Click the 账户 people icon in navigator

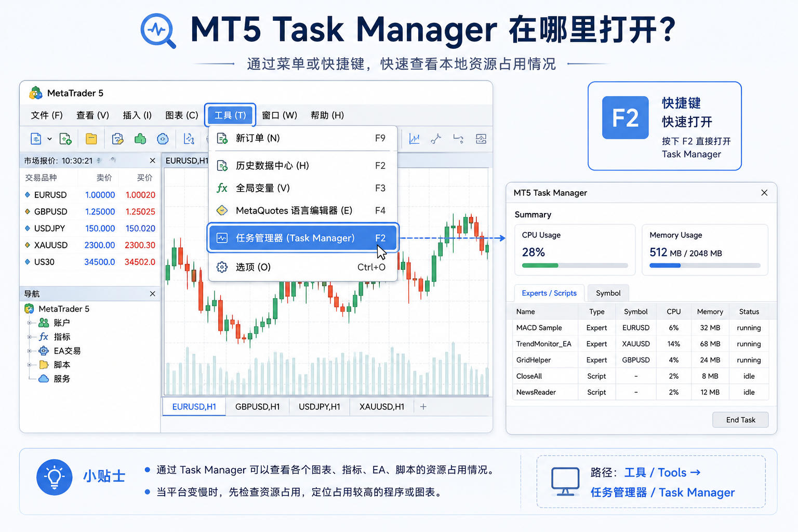pos(44,323)
